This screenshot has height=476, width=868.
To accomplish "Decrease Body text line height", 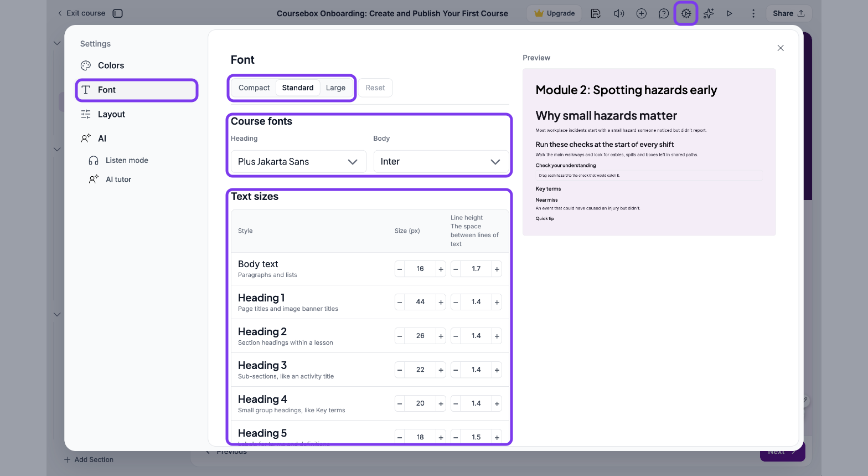I will [x=456, y=269].
